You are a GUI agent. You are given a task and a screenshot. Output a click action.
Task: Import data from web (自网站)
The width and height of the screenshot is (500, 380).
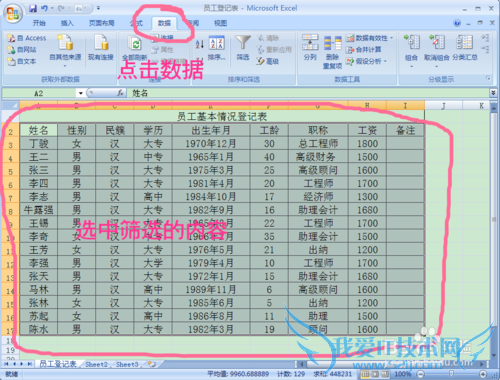[22, 50]
